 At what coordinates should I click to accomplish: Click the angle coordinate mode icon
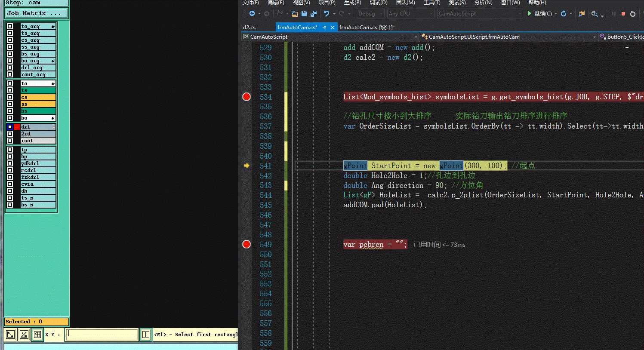tap(24, 335)
